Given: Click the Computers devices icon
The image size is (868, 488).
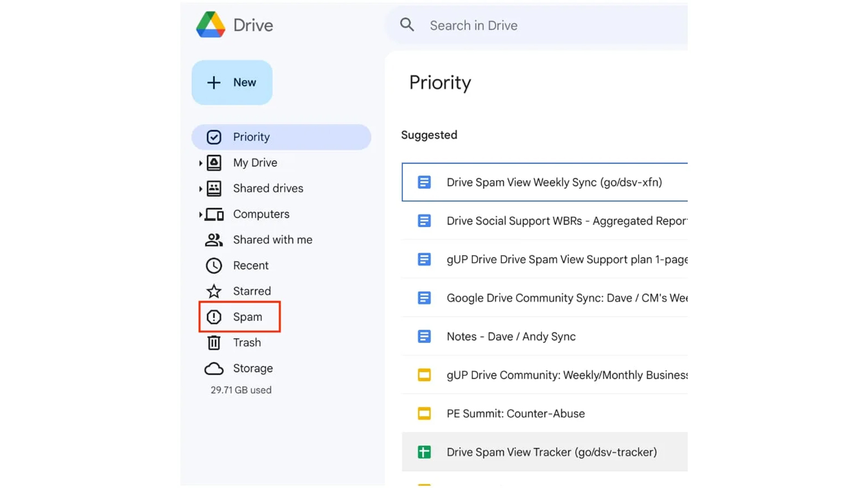Looking at the screenshot, I should coord(214,214).
